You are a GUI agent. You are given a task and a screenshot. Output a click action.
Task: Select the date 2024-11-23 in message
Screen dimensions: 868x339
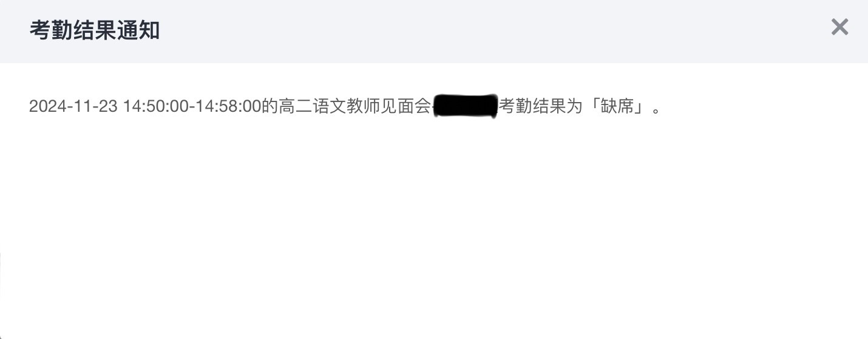tap(73, 107)
